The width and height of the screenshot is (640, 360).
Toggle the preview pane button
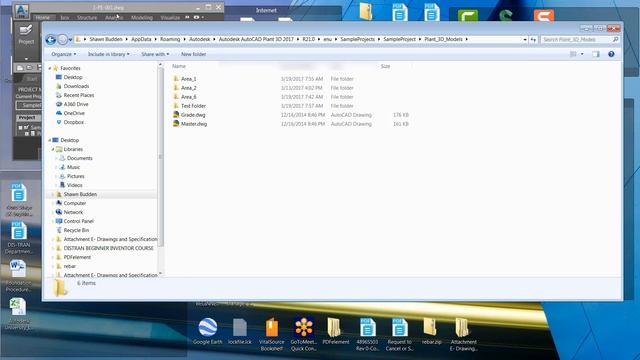(x=596, y=54)
